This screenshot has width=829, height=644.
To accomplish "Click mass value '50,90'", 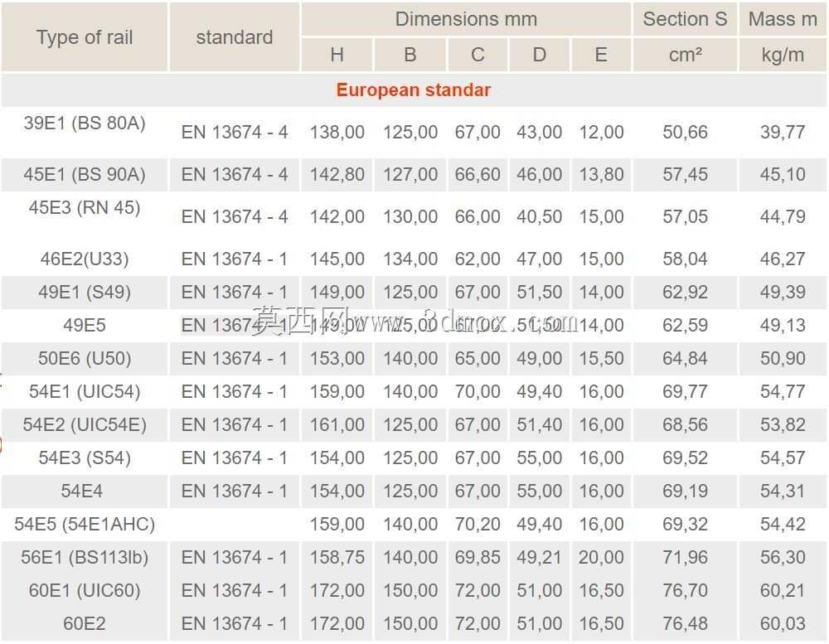I will coord(783,358).
